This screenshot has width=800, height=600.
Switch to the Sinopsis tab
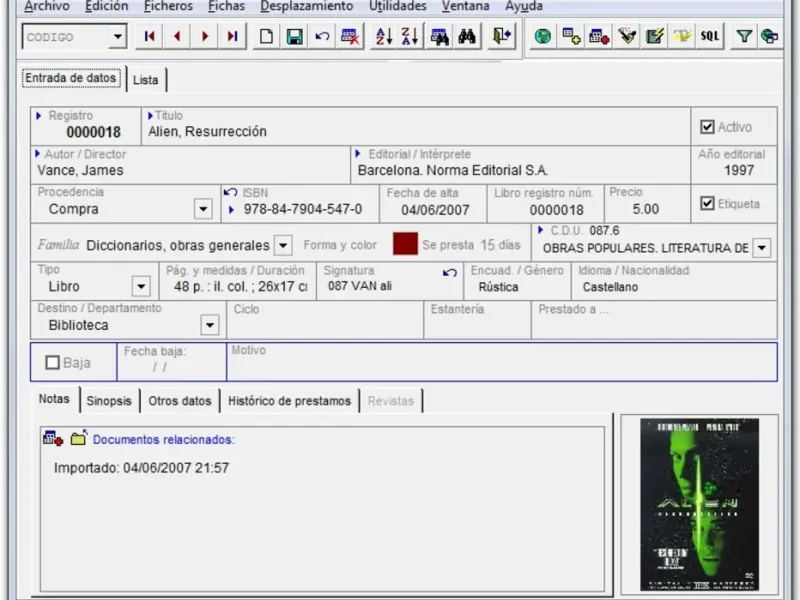coord(109,401)
